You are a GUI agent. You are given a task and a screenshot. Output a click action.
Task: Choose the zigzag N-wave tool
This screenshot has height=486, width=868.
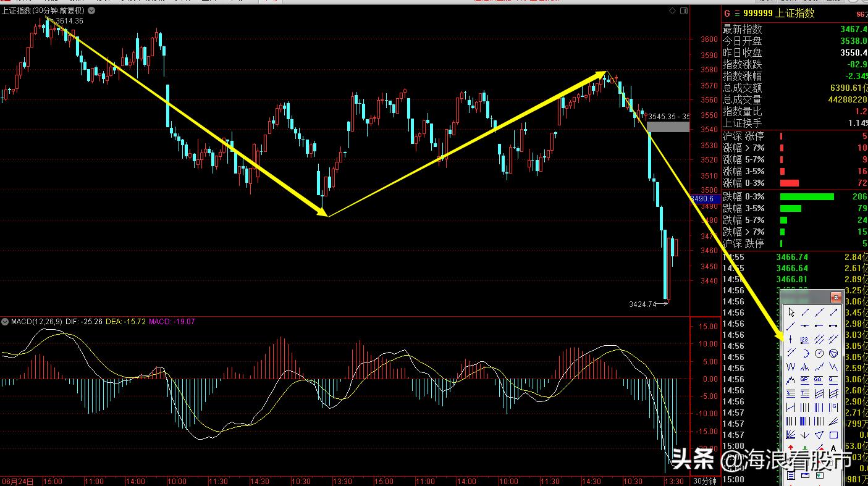pos(834,367)
